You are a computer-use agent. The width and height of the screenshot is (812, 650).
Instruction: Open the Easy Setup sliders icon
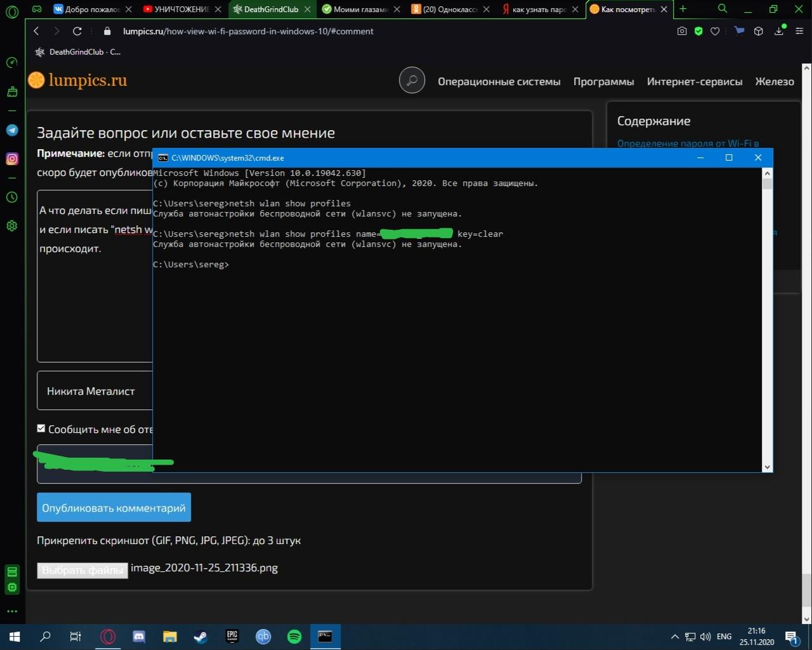click(x=799, y=31)
